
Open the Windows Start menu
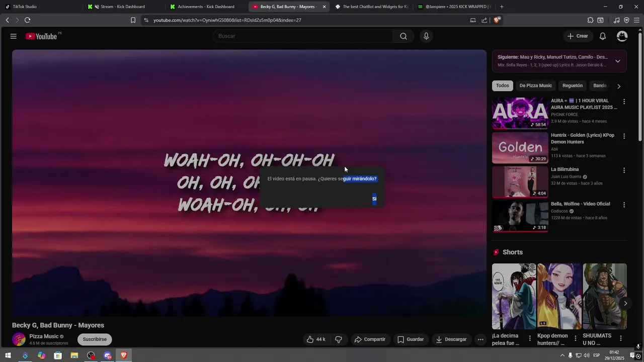click(x=8, y=355)
